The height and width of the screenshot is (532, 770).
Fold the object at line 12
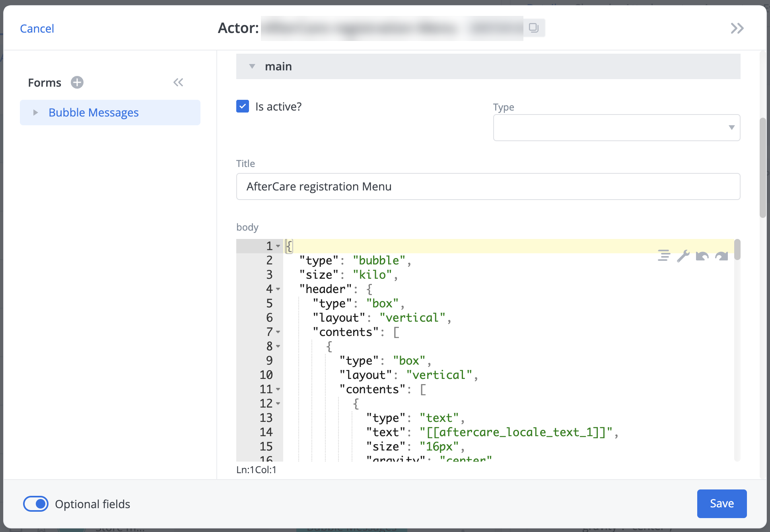point(278,404)
